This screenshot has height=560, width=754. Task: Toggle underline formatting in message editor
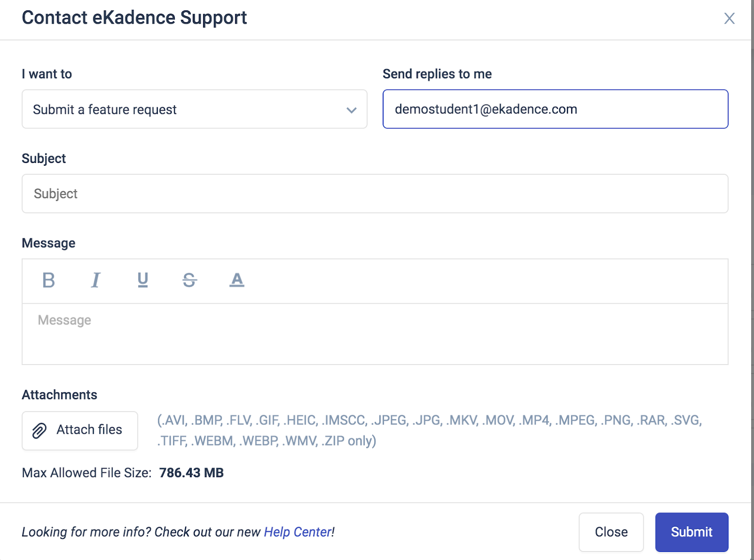143,280
